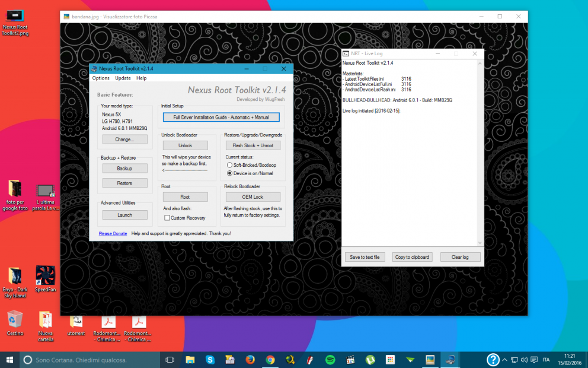Click Live Log scrollbar down arrow
This screenshot has height=368, width=588.
[x=480, y=243]
